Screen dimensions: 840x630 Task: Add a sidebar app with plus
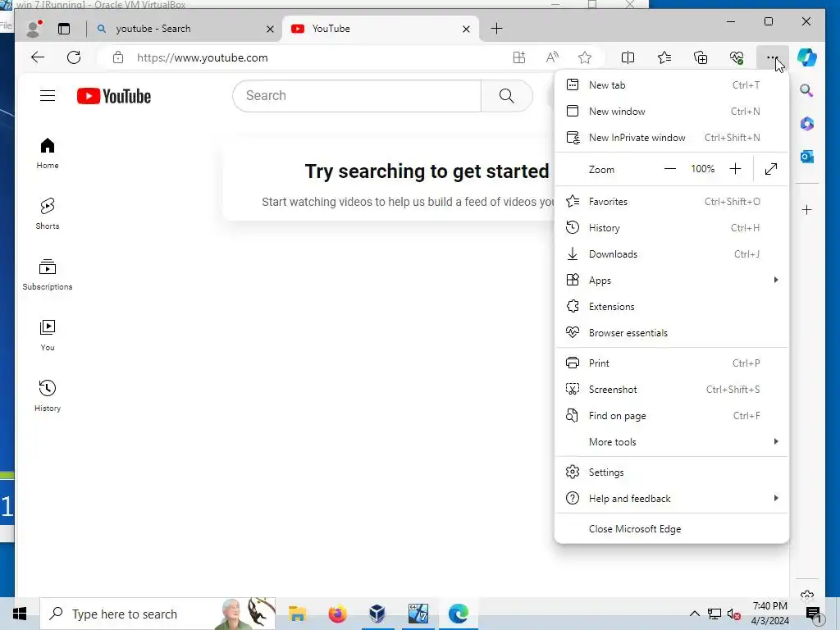pyautogui.click(x=807, y=209)
